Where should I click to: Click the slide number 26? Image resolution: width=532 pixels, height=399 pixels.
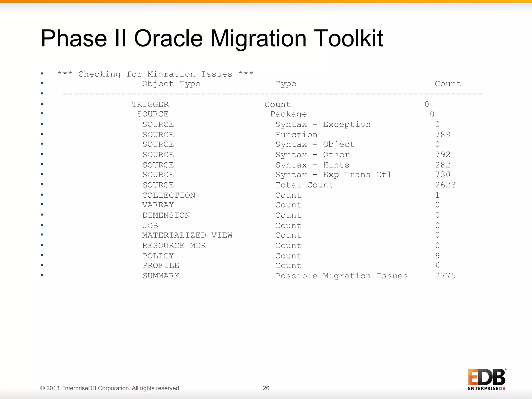click(266, 388)
